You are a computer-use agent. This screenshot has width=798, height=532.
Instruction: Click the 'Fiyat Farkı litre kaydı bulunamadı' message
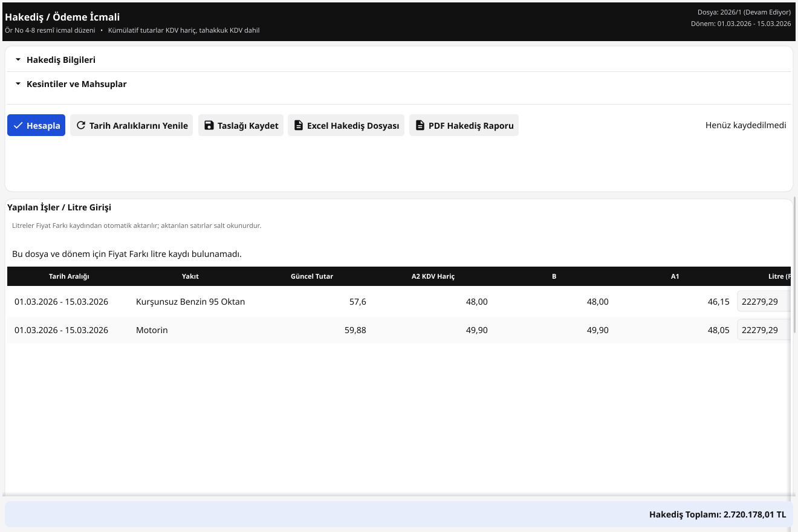[127, 254]
